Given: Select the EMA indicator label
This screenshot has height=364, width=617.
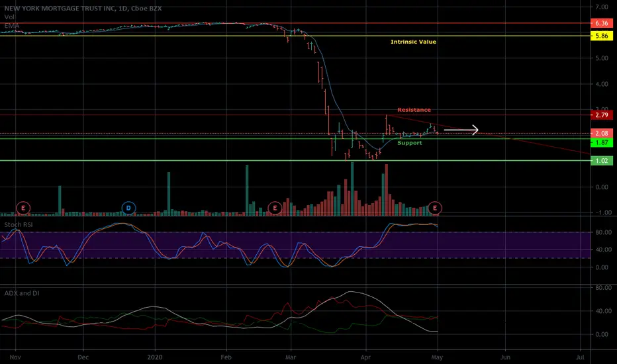Looking at the screenshot, I should (12, 26).
